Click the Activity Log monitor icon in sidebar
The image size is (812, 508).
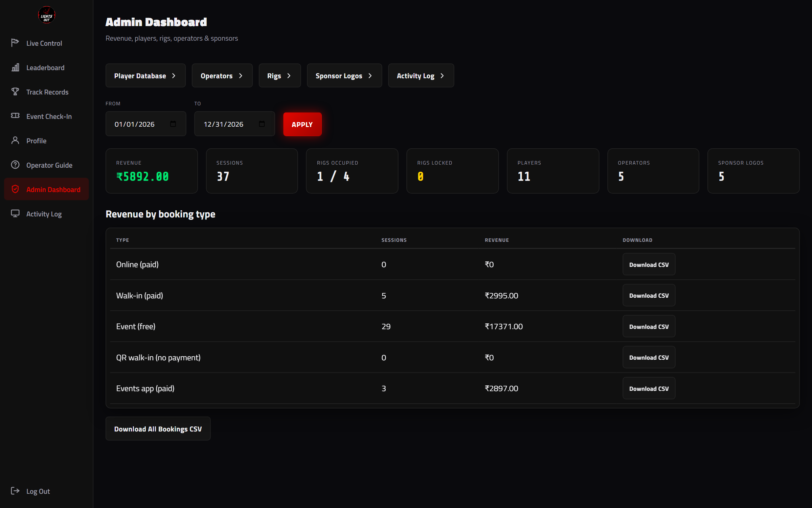coord(15,214)
